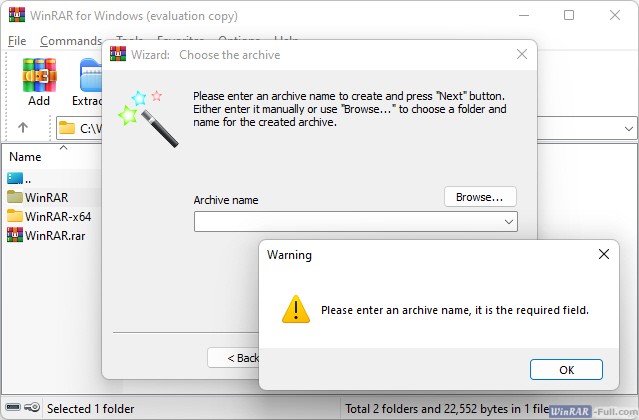The height and width of the screenshot is (420, 639).
Task: Select the WinRAR.rar archive file
Action: coord(54,234)
